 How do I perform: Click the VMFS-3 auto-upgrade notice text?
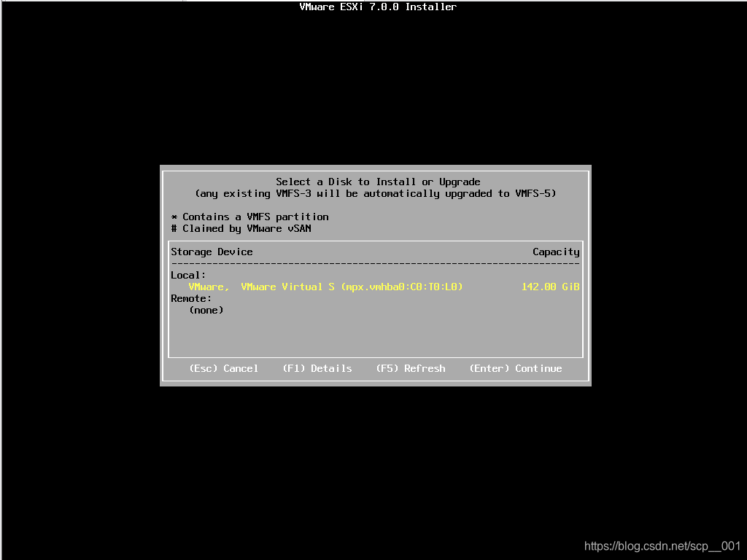[x=376, y=193]
